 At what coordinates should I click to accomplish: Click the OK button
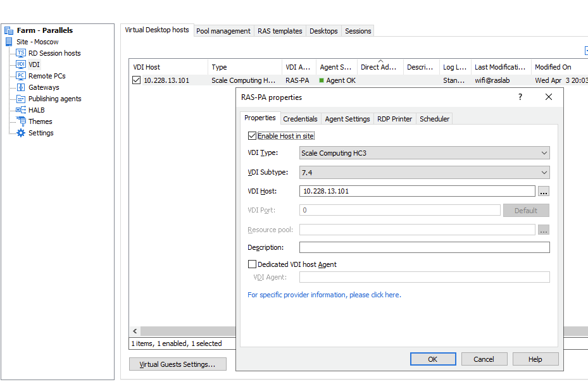pyautogui.click(x=433, y=359)
